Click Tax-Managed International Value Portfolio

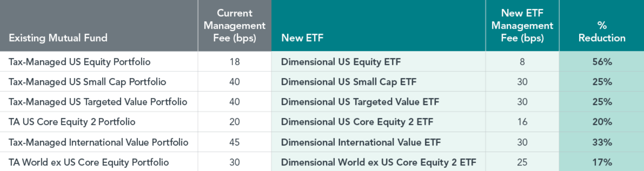point(98,142)
